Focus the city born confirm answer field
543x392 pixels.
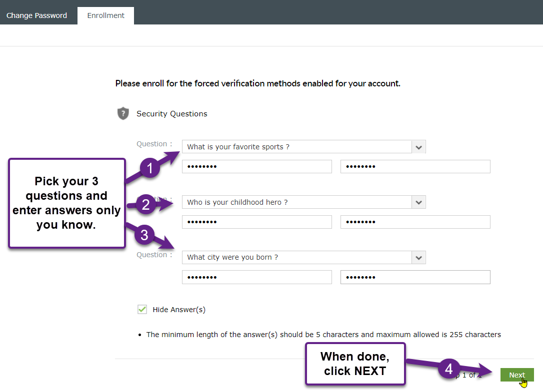[x=415, y=277]
